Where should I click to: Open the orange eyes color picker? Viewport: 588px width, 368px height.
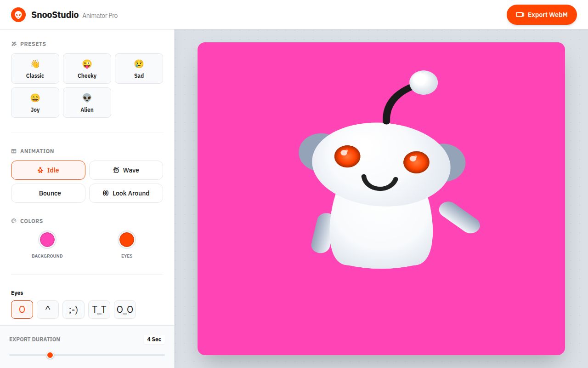tap(127, 240)
